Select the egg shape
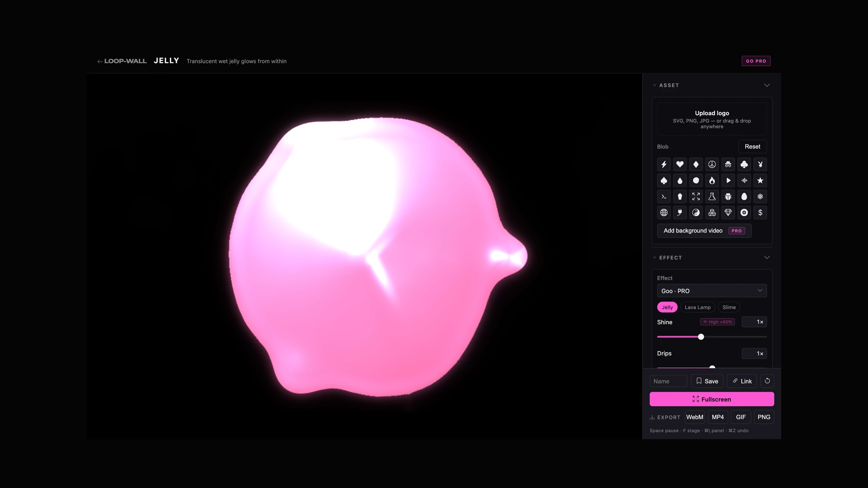Image resolution: width=868 pixels, height=488 pixels. pyautogui.click(x=744, y=197)
